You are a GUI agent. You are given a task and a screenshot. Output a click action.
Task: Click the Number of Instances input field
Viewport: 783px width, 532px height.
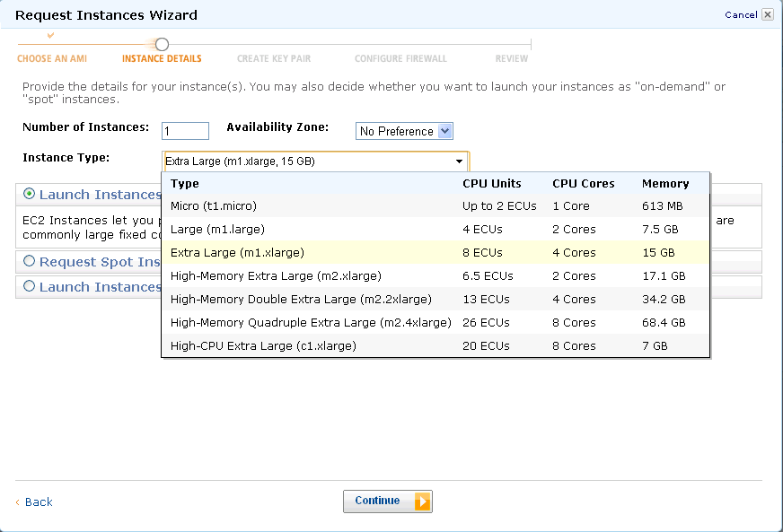tap(185, 131)
